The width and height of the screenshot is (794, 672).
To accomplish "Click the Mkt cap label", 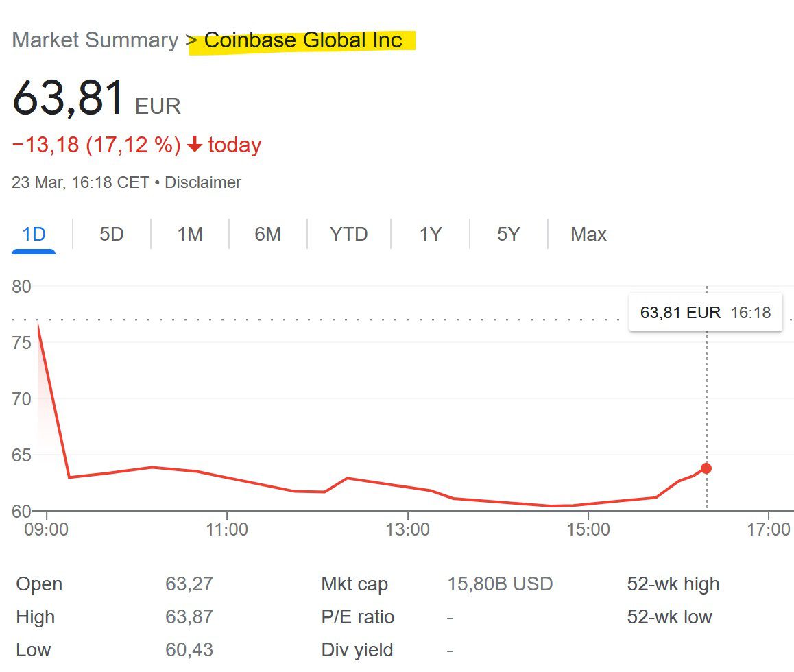I will point(354,584).
